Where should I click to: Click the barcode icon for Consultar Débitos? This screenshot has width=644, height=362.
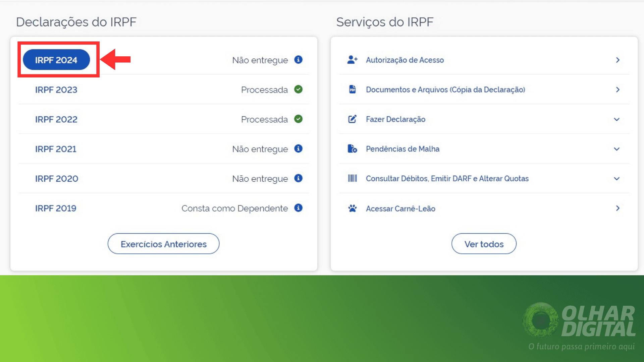[x=352, y=178]
